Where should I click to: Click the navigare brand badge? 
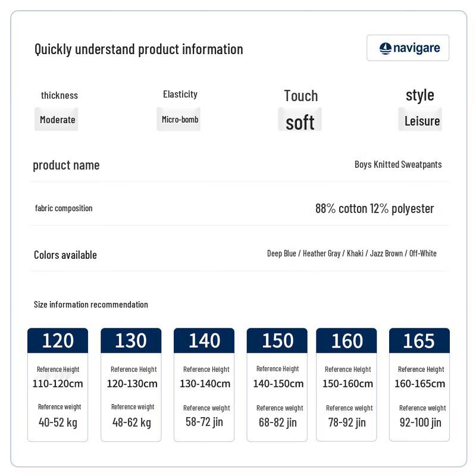click(x=408, y=48)
